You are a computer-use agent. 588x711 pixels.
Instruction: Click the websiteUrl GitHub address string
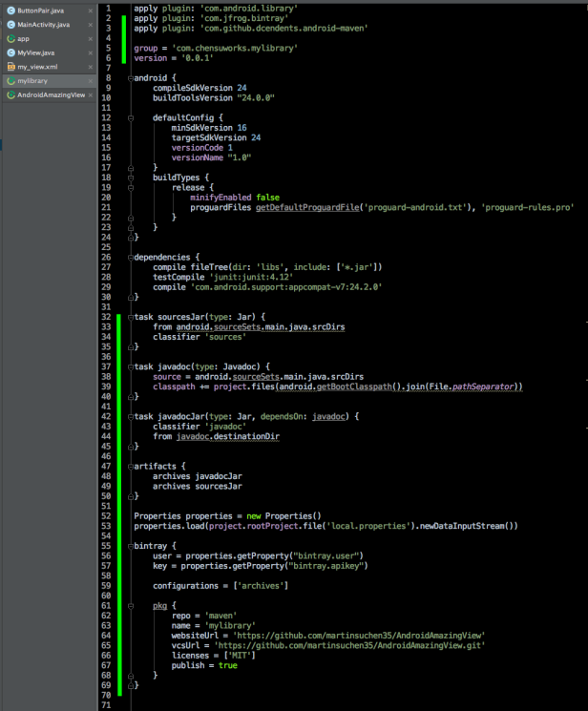(359, 636)
